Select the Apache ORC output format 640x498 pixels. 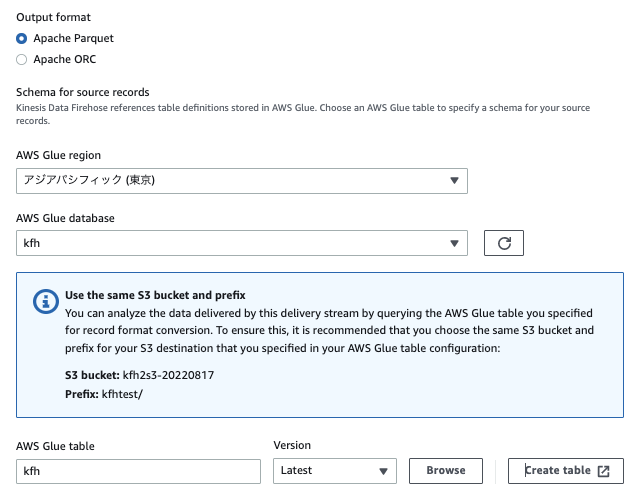pyautogui.click(x=22, y=60)
